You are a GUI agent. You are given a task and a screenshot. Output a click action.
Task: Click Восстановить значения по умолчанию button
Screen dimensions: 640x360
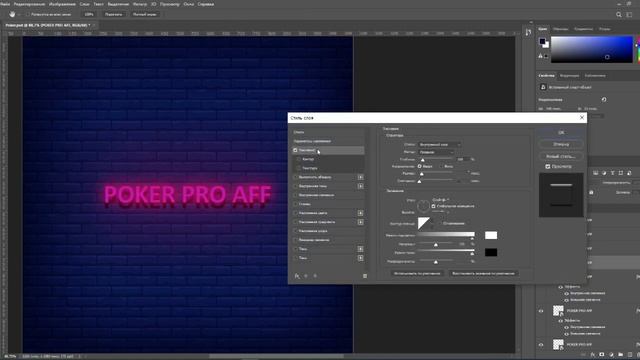pyautogui.click(x=483, y=273)
